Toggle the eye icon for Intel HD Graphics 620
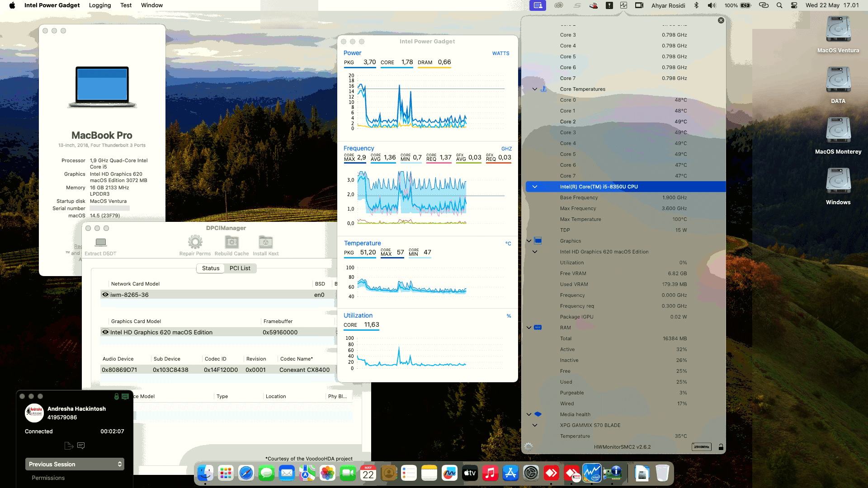The image size is (868, 488). [105, 332]
